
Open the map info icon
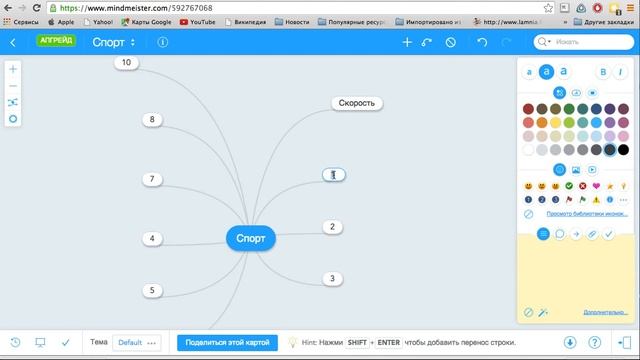pyautogui.click(x=162, y=42)
